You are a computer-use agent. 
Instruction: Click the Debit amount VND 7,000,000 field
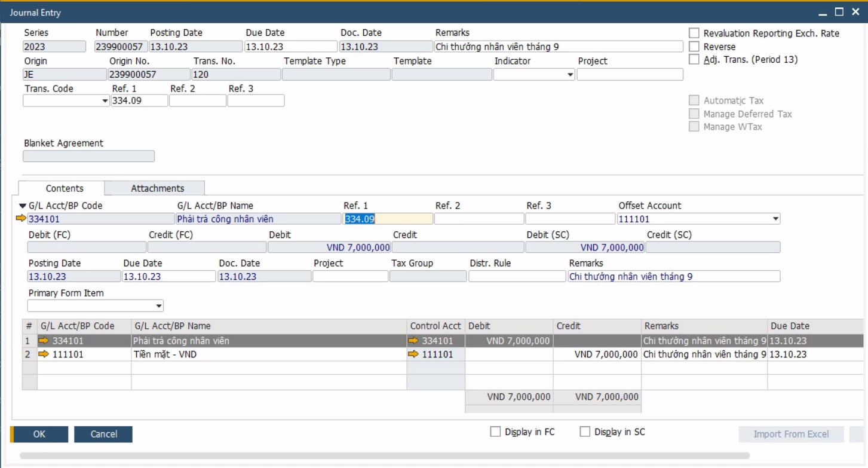tap(329, 247)
